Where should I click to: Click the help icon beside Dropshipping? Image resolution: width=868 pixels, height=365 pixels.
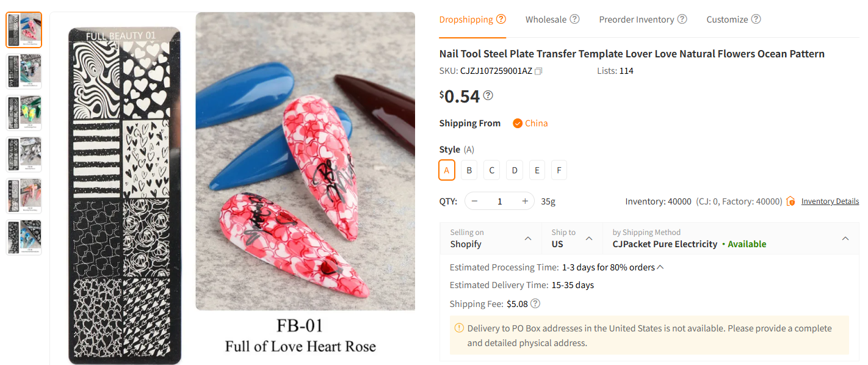click(501, 19)
